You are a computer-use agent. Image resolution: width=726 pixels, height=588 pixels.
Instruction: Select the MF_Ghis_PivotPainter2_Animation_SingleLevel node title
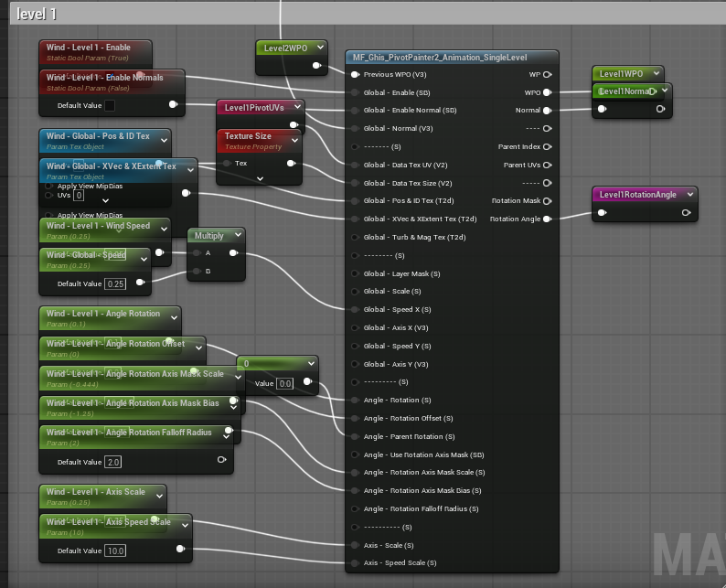pos(451,57)
